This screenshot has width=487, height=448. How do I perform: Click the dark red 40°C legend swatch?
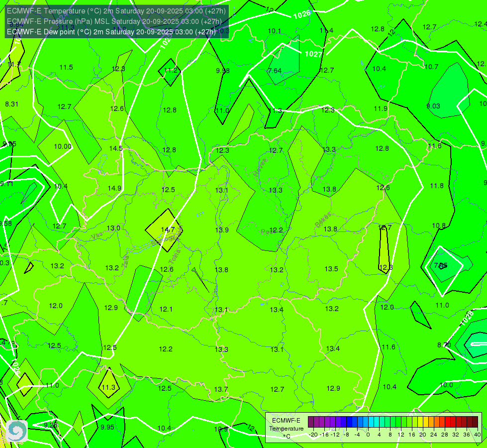pyautogui.click(x=475, y=422)
